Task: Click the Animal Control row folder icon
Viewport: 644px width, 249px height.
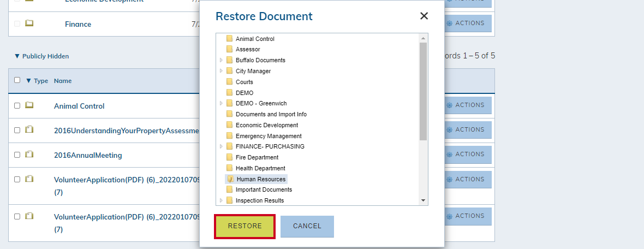Action: (29, 105)
